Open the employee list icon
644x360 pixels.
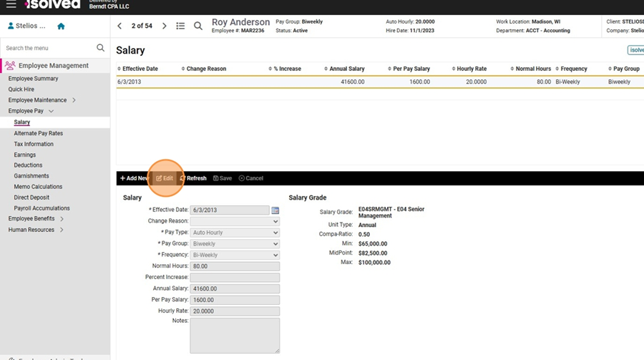(180, 26)
